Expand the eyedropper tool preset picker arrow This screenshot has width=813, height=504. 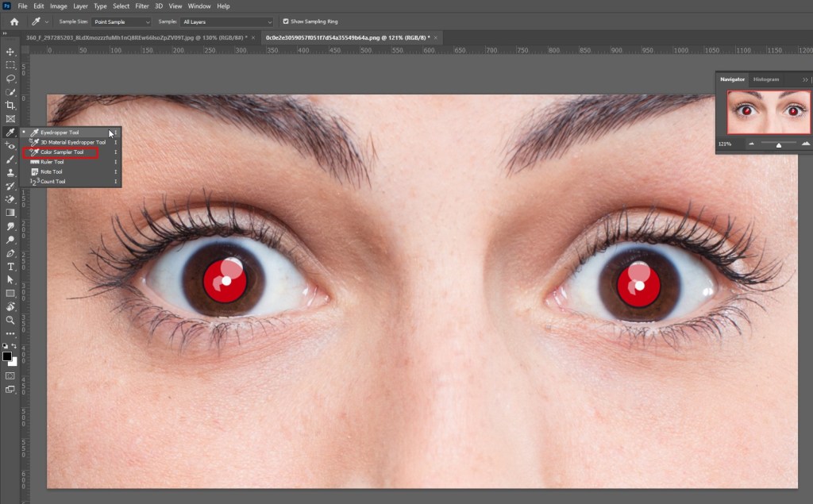point(47,21)
